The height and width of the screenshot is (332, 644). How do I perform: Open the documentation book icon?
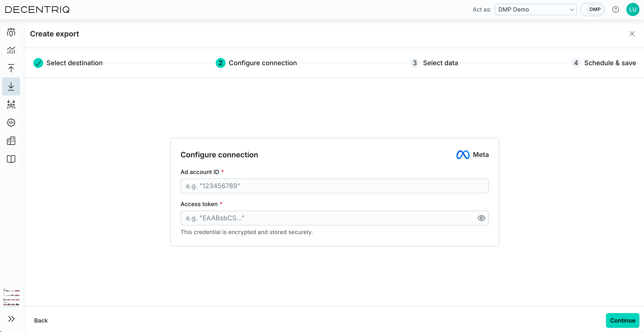[11, 159]
